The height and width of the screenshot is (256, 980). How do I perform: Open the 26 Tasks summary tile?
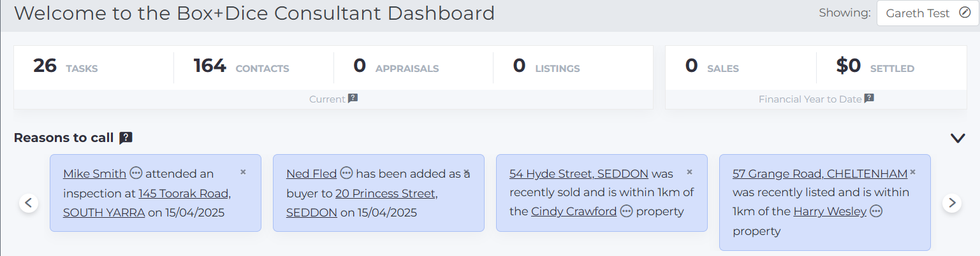(94, 66)
